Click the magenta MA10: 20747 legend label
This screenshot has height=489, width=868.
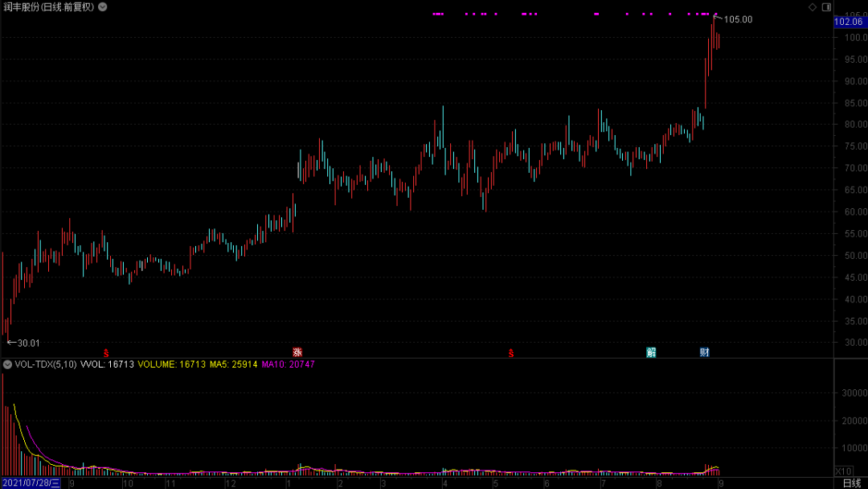288,364
